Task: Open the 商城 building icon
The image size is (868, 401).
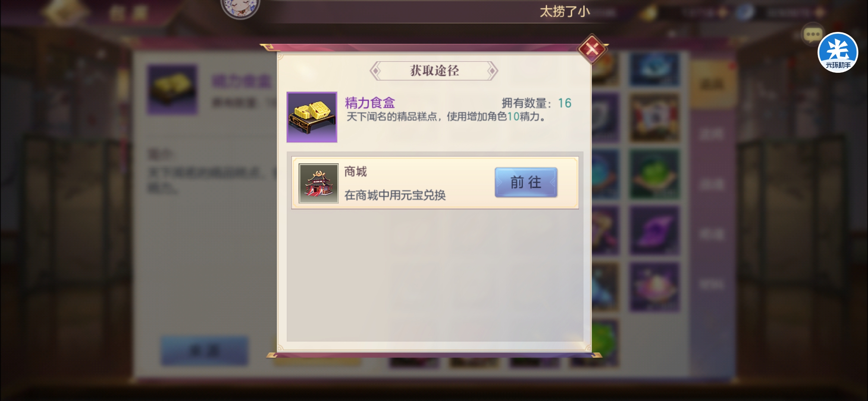Action: (319, 183)
